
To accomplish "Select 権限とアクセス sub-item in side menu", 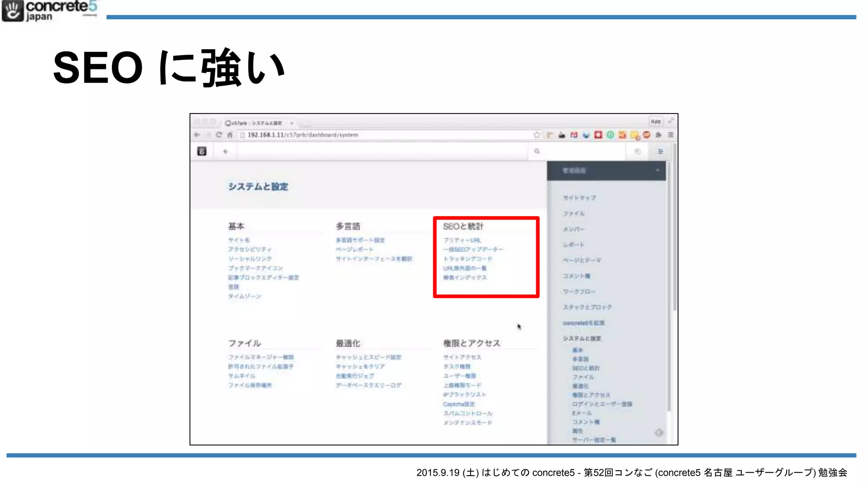I will coord(591,395).
